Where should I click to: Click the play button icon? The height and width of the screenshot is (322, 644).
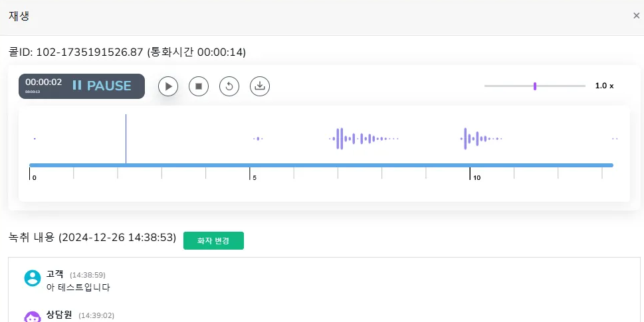point(168,86)
